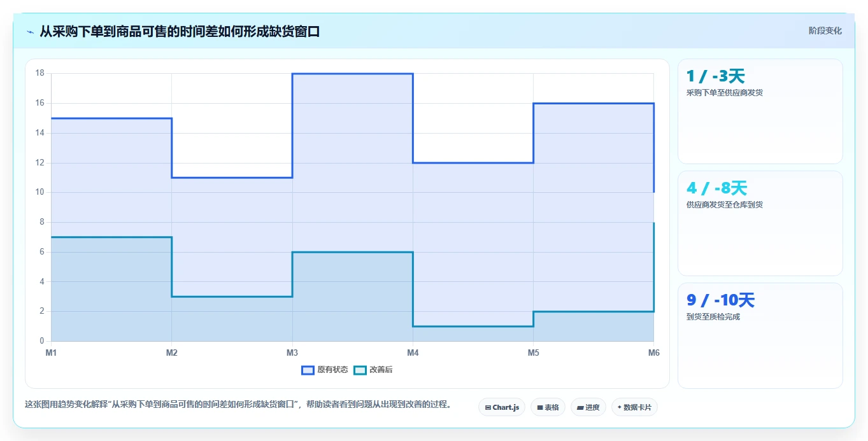Click the Chart.js tag icon
The width and height of the screenshot is (868, 441).
point(488,407)
